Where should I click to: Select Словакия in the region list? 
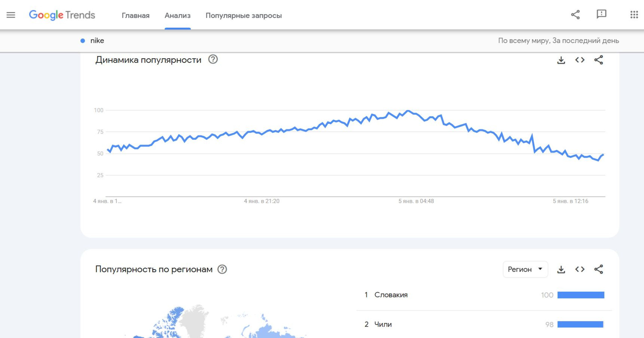(x=391, y=295)
